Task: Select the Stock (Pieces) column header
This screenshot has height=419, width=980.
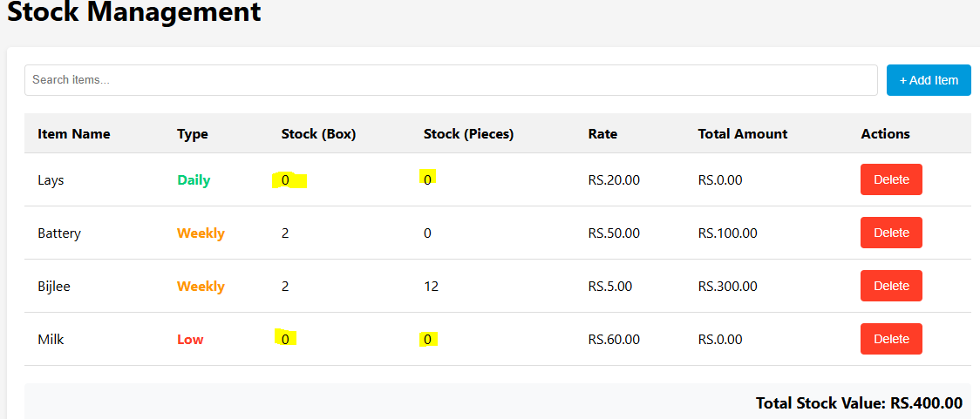Action: pos(468,134)
